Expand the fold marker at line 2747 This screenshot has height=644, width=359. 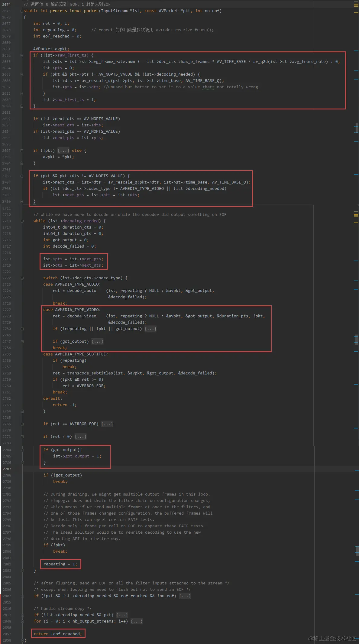(x=22, y=342)
